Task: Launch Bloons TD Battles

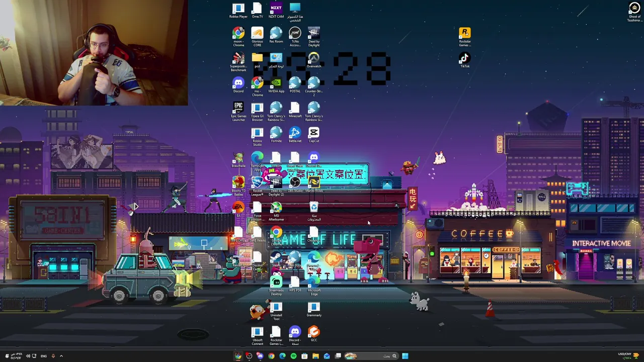Action: point(238,186)
